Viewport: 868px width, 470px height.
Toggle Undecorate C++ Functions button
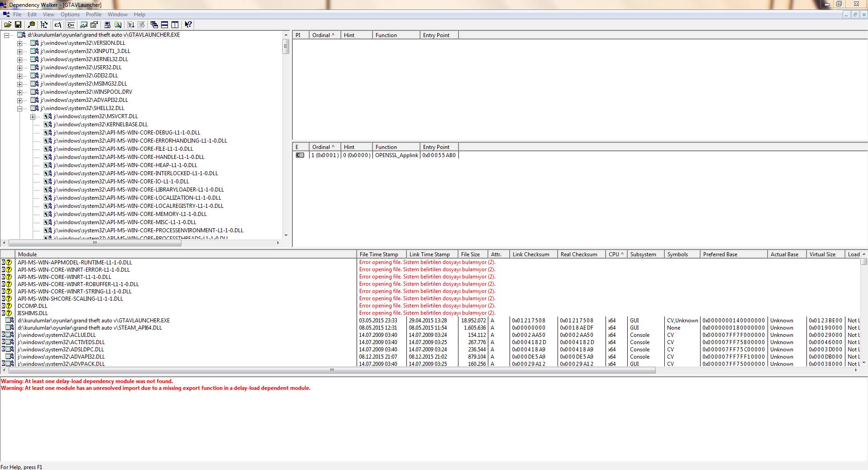(x=71, y=25)
